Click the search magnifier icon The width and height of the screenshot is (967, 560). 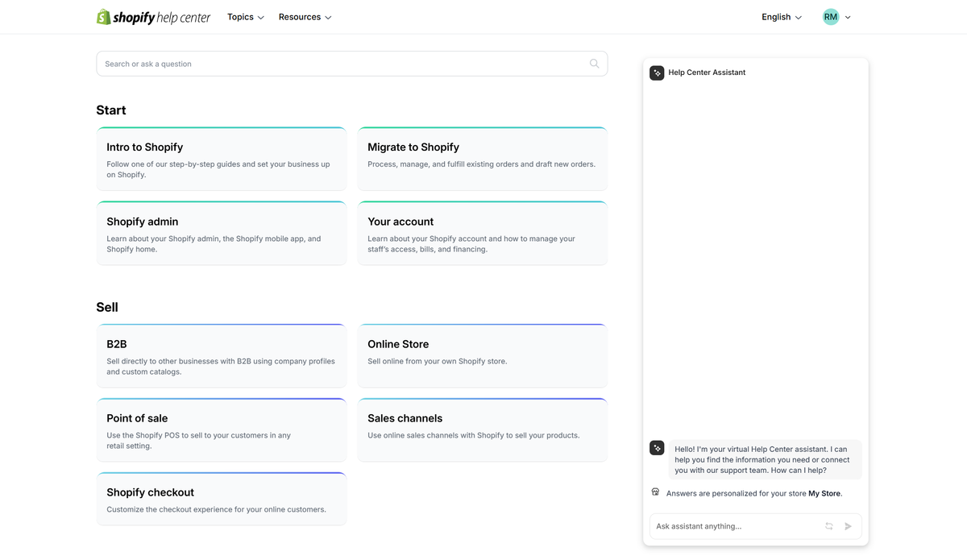pyautogui.click(x=594, y=64)
